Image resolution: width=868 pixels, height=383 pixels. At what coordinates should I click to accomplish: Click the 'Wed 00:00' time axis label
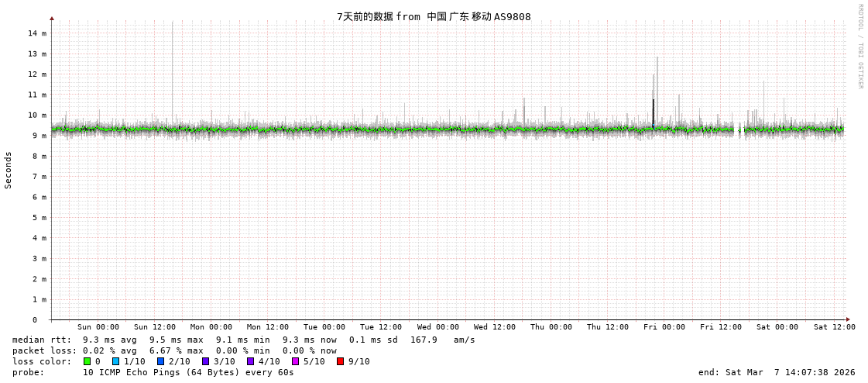438,327
